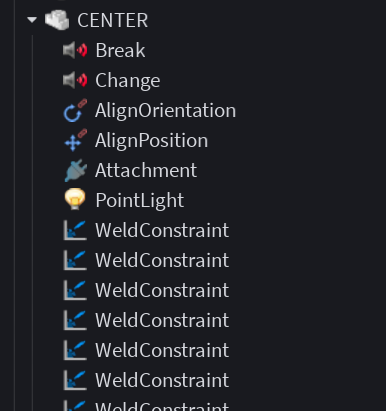Image resolution: width=386 pixels, height=411 pixels.
Task: Collapse the CENTER tree node arrow
Action: pos(32,20)
